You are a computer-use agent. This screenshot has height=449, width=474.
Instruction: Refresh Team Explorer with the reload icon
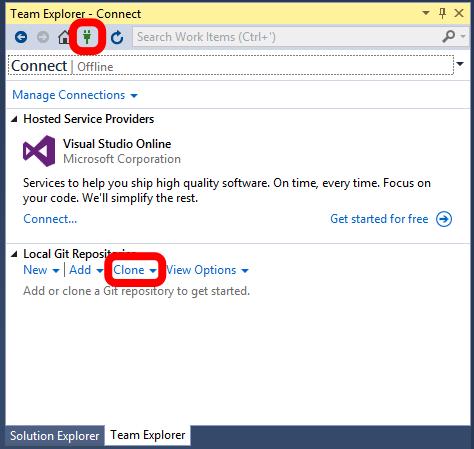coord(117,37)
